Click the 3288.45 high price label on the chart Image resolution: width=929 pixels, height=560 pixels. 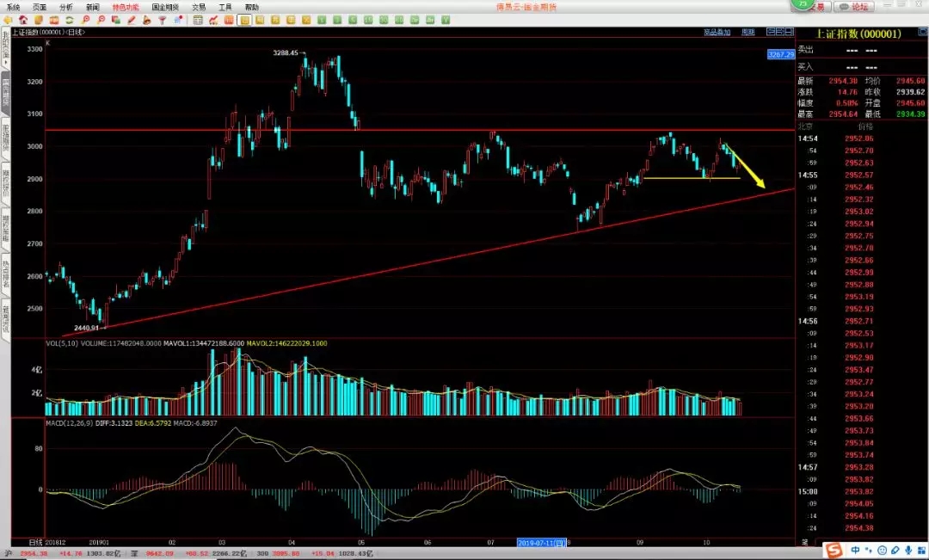pyautogui.click(x=286, y=52)
